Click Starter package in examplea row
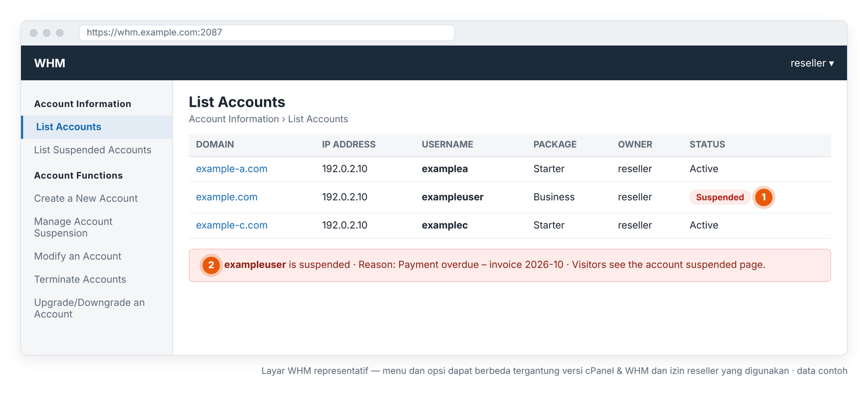Image resolution: width=868 pixels, height=397 pixels. (549, 169)
